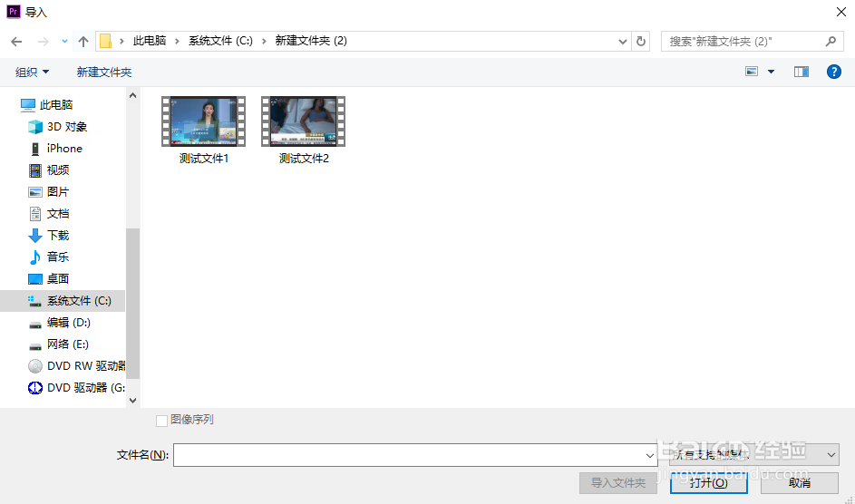Click the 打开(O) button

tap(708, 483)
